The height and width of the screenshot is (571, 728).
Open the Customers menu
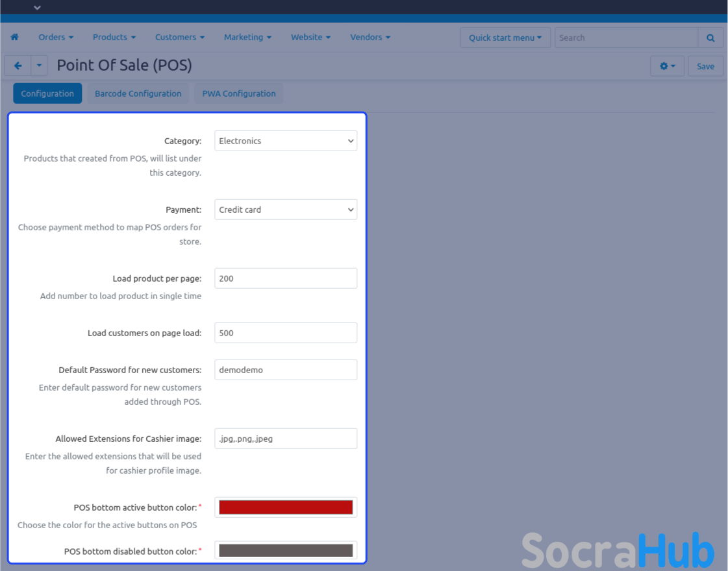180,38
